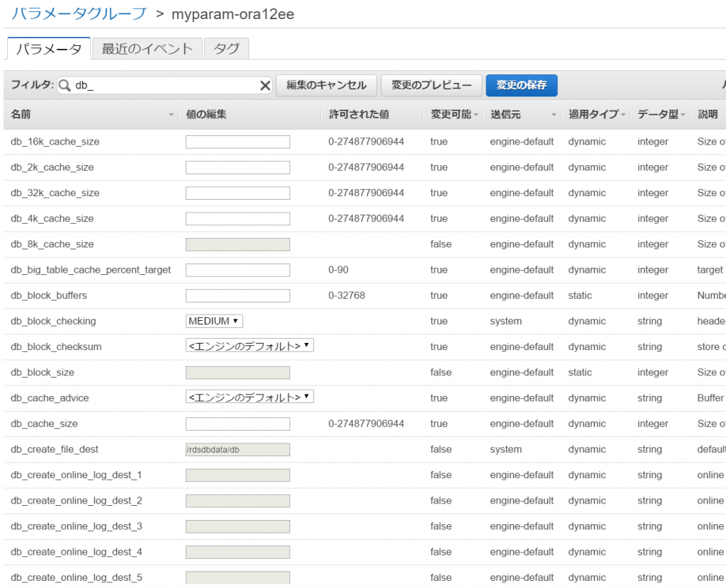
Task: Edit the db_32k_cache_size value field
Action: 238,193
